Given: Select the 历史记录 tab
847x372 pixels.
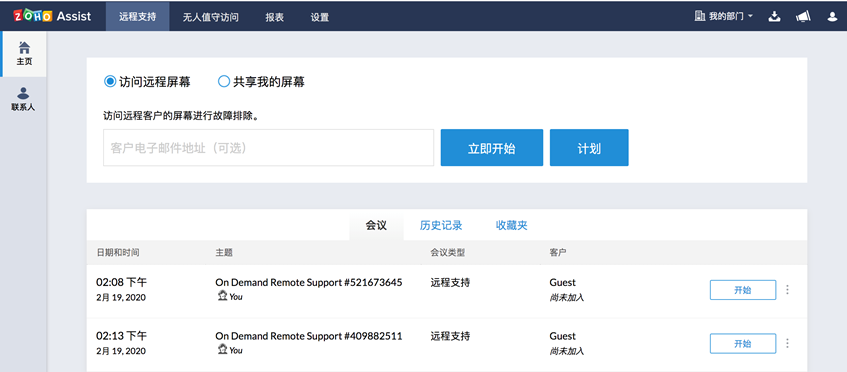Looking at the screenshot, I should click(441, 225).
